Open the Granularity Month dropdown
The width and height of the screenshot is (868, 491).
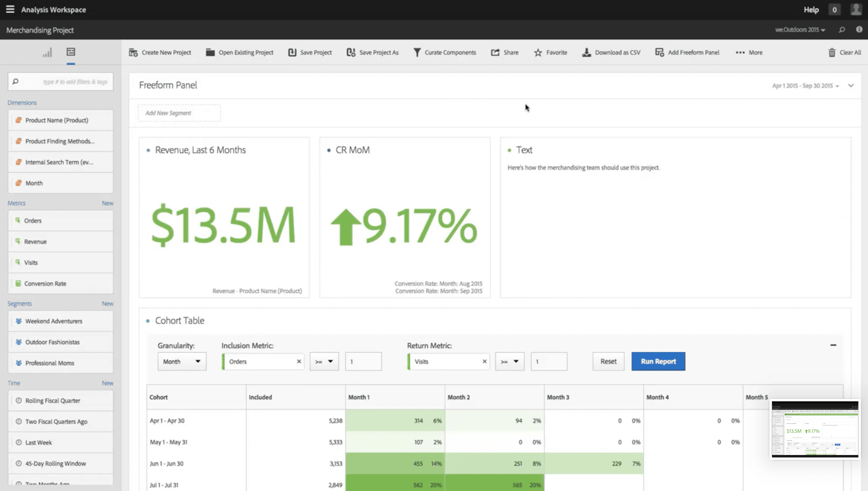(182, 362)
